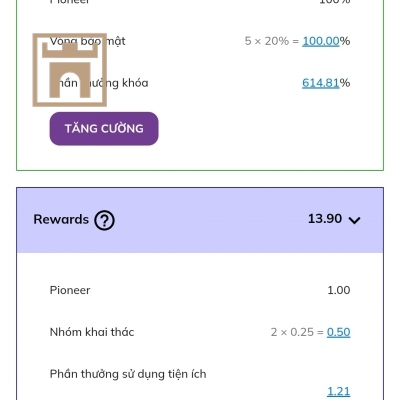Select the Vòng bảo mật row label
This screenshot has width=400, height=400.
click(x=88, y=41)
